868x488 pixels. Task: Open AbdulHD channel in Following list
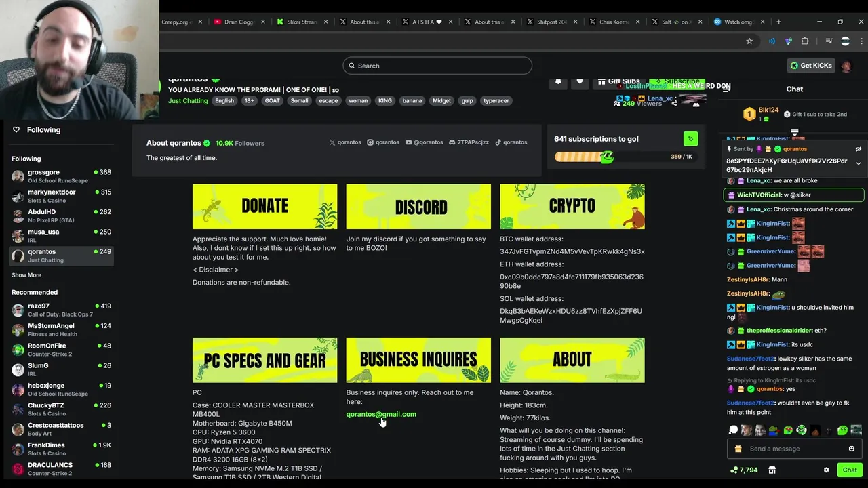(x=61, y=216)
